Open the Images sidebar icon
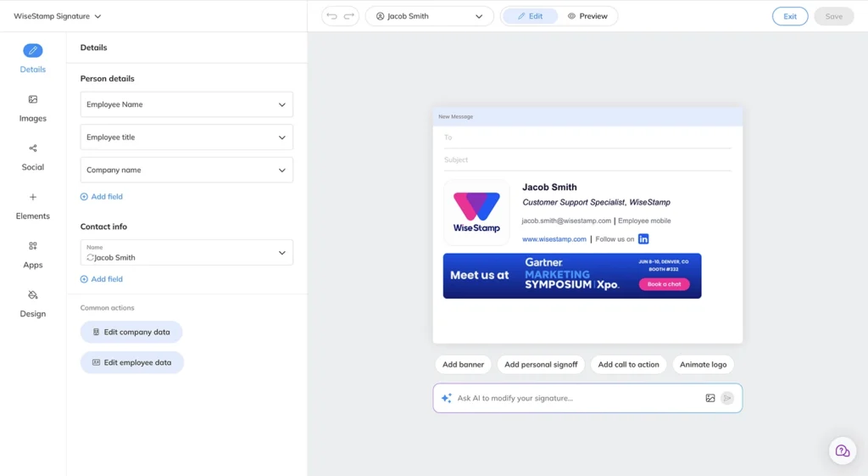The image size is (868, 476). point(33,99)
